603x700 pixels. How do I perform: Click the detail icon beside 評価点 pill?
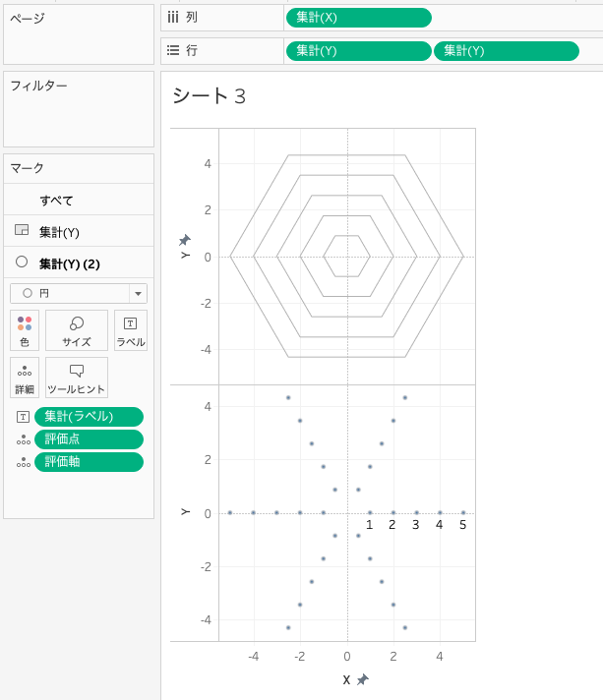pyautogui.click(x=23, y=439)
